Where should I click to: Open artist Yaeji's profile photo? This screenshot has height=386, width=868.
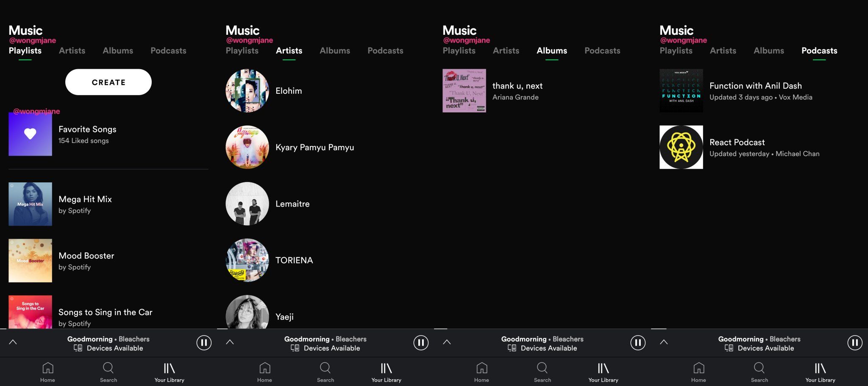click(x=247, y=316)
